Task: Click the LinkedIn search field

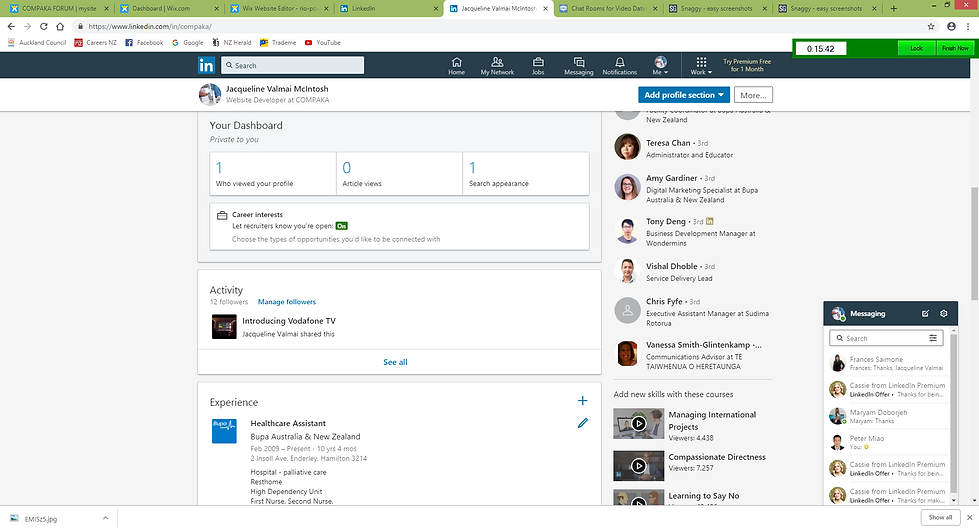Action: click(x=293, y=65)
